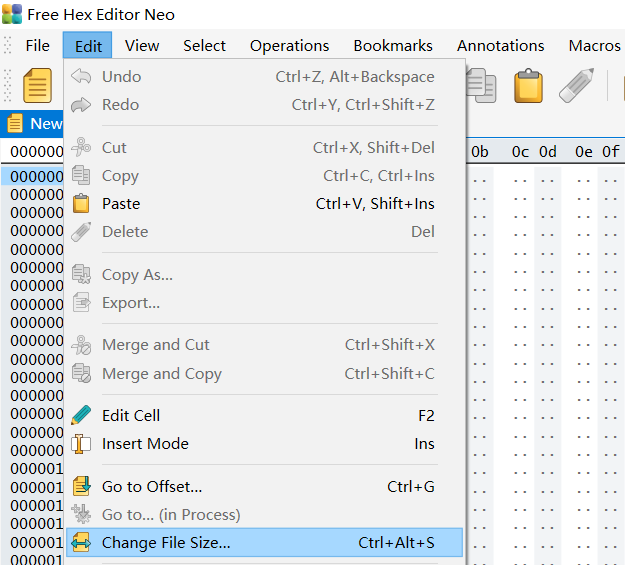Open the View menu
The image size is (625, 565).
click(142, 45)
